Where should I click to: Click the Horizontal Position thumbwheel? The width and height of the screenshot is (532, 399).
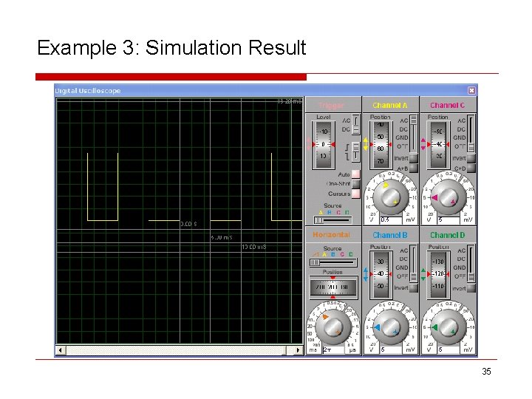point(332,287)
